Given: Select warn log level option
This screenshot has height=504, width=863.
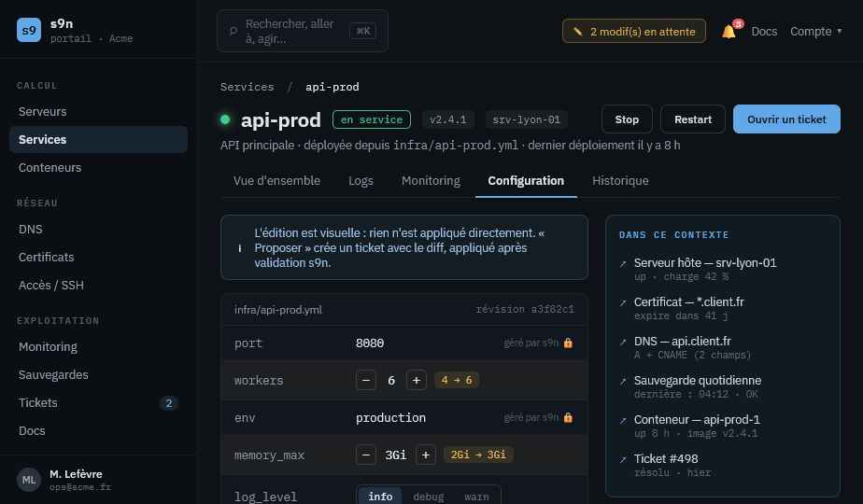Looking at the screenshot, I should [476, 497].
